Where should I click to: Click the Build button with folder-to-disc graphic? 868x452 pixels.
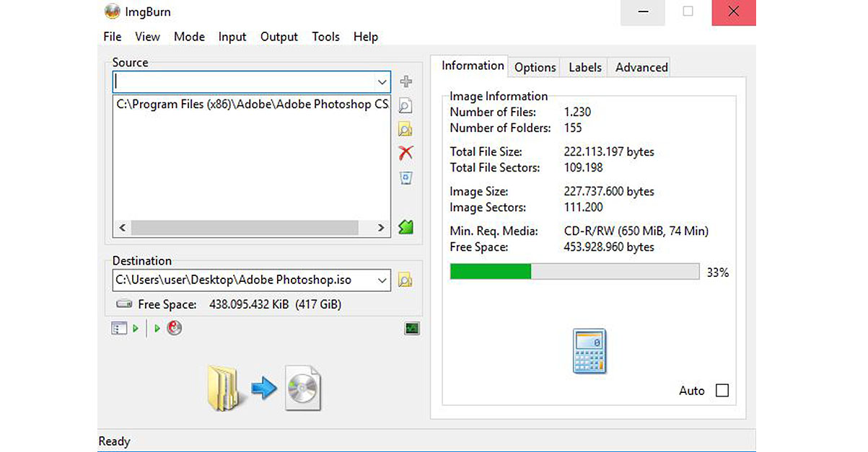pos(263,386)
